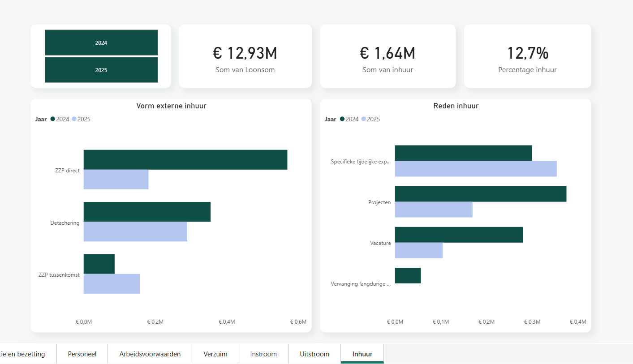Viewport: 633px width, 364px height.
Task: Click the 2025 legend dot in Vorm externe inhuur
Action: coord(74,119)
